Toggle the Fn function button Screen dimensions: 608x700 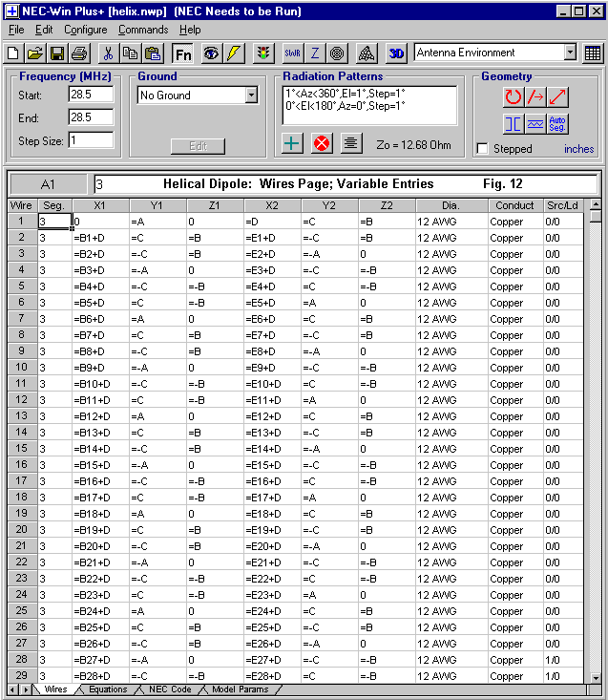[182, 53]
